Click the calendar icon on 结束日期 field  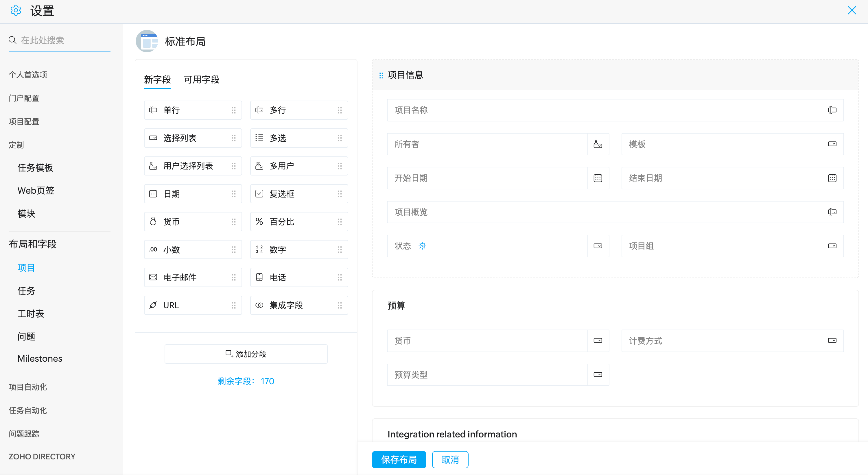(x=832, y=178)
